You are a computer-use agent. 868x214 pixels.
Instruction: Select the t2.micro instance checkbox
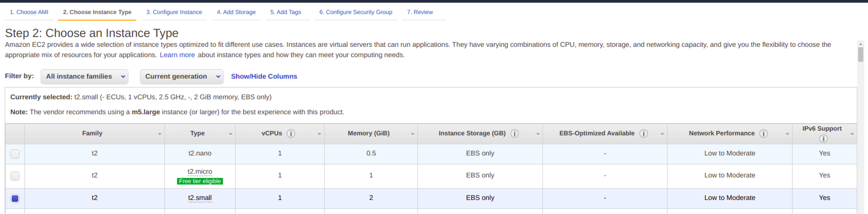[15, 176]
